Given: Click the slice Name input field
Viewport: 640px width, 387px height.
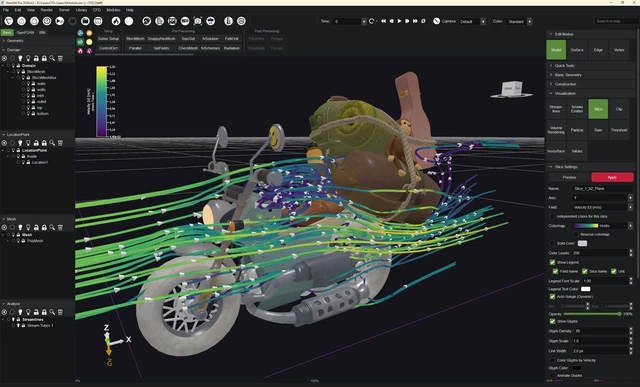Looking at the screenshot, I should pyautogui.click(x=602, y=189).
